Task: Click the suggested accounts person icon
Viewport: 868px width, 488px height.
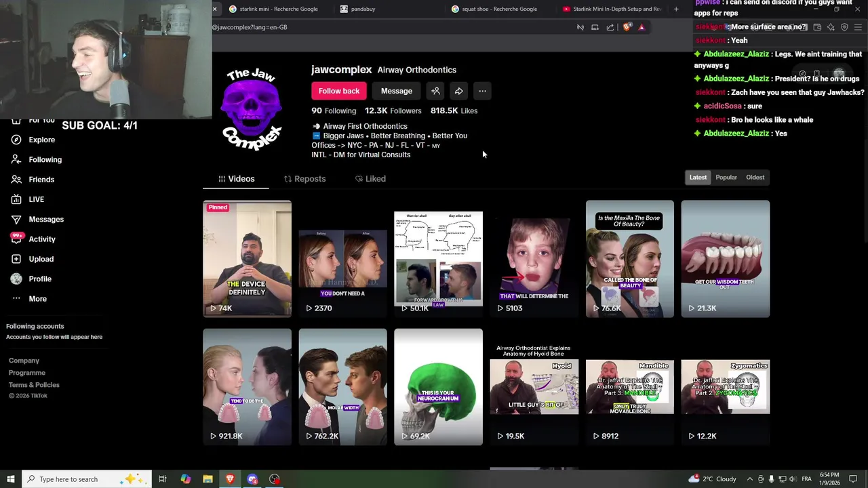Action: click(435, 91)
